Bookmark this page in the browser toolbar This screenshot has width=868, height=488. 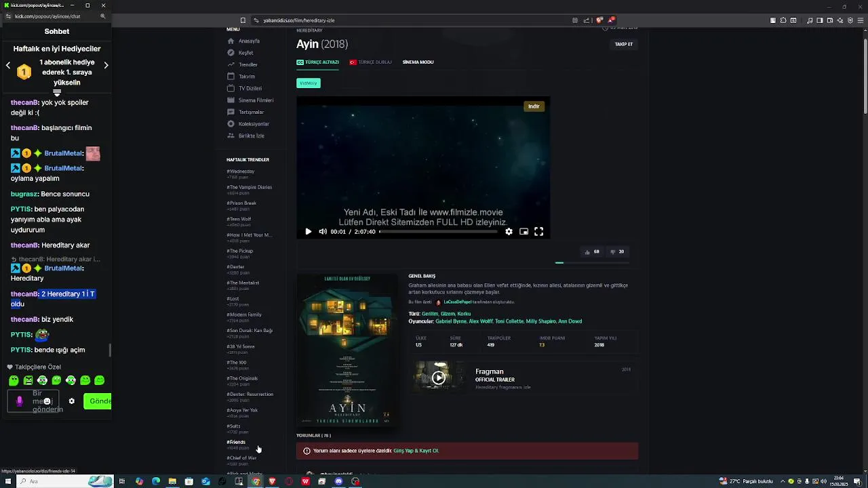(x=243, y=20)
